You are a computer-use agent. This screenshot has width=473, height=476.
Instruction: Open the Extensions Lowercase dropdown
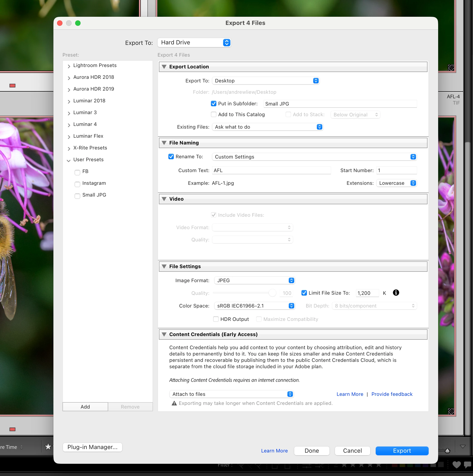(397, 183)
